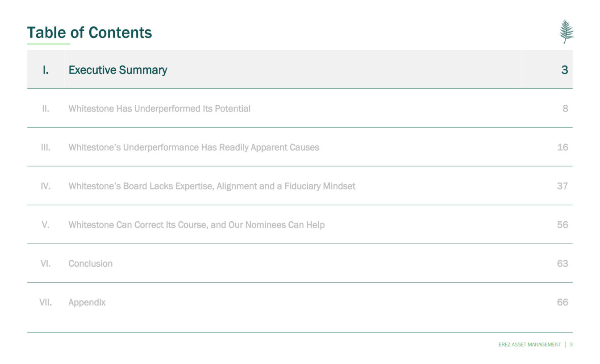Open 'Whitestone Can Correct Its Course' section
This screenshot has height=364, width=600.
[x=196, y=225]
